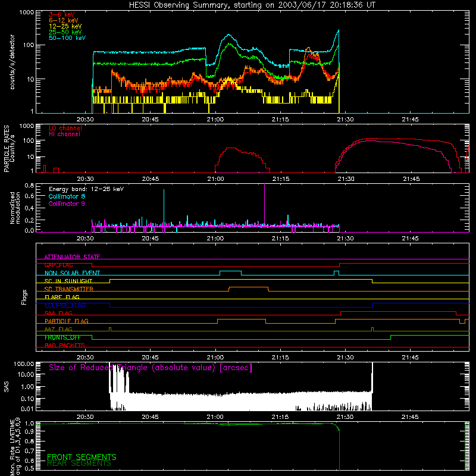Click the green 25-50 keV legend label
The image size is (476, 476).
(x=65, y=32)
